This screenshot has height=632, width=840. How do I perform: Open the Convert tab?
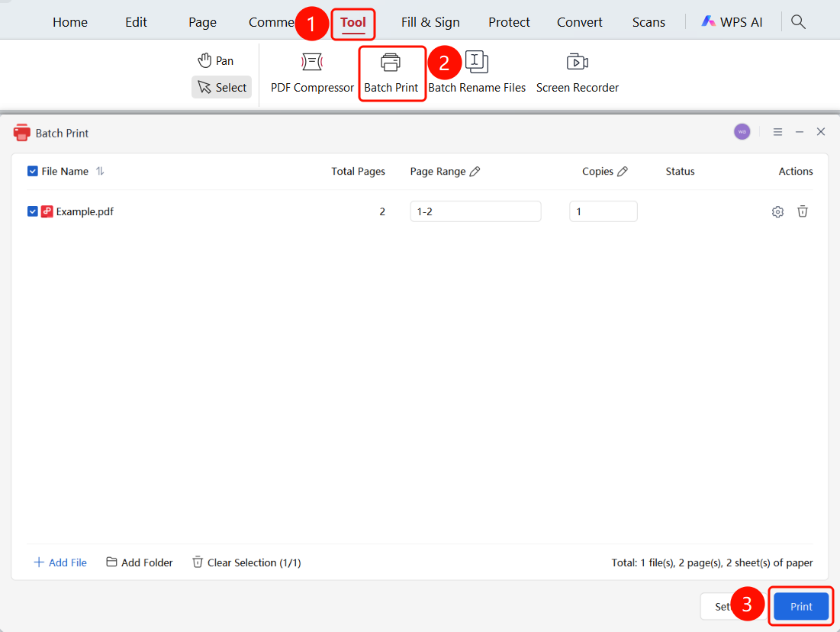(580, 22)
